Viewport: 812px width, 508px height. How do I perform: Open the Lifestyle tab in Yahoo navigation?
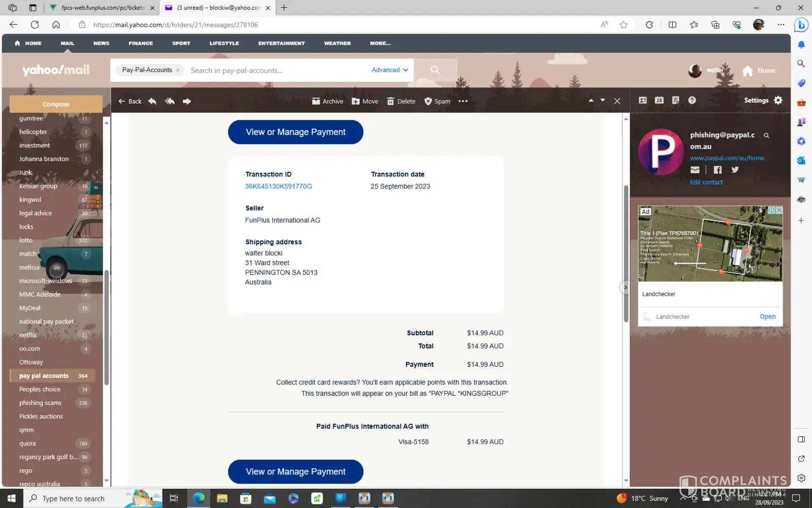pyautogui.click(x=224, y=43)
